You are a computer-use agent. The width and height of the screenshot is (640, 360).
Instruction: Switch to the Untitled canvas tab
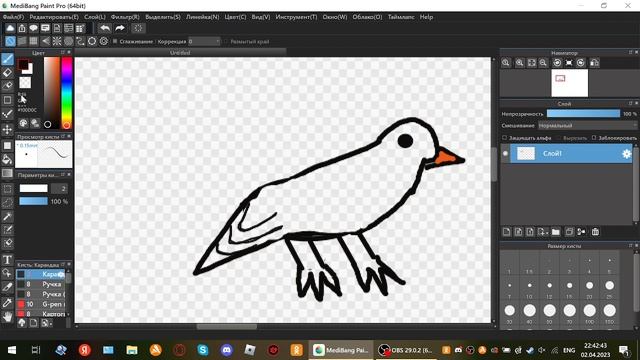pyautogui.click(x=180, y=53)
